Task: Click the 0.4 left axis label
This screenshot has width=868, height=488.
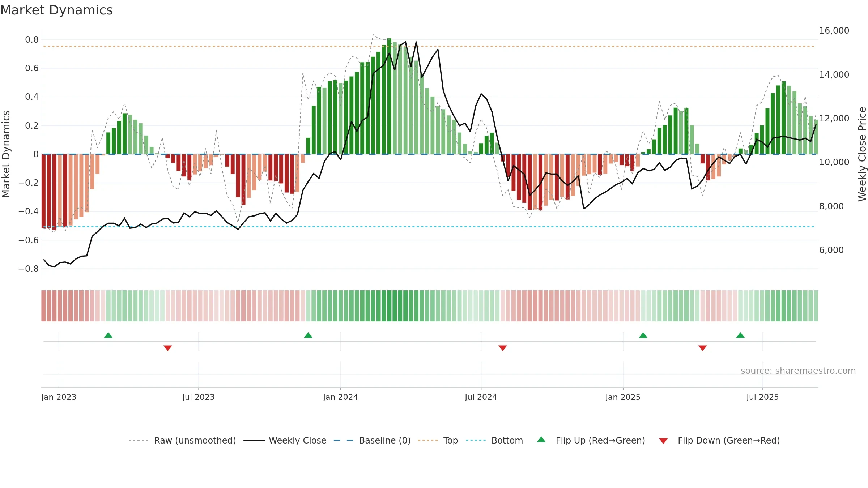Action: (x=32, y=97)
